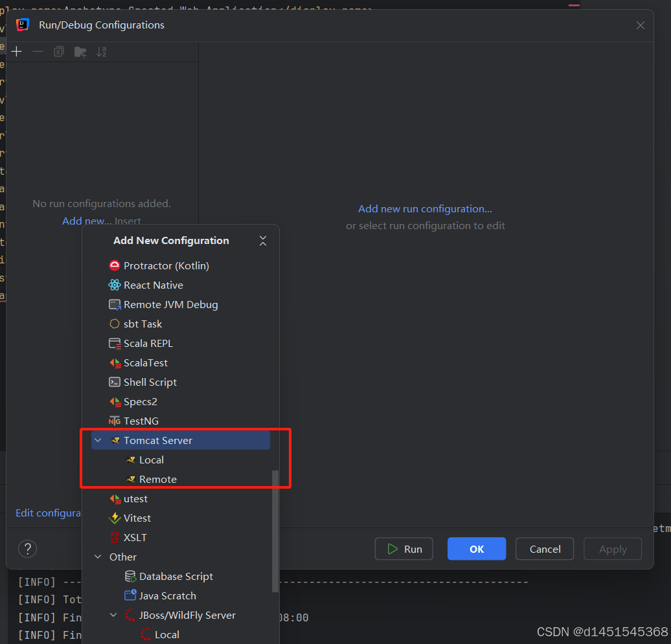This screenshot has width=671, height=644.
Task: Click the Copy Configuration toolbar icon
Action: pyautogui.click(x=59, y=52)
